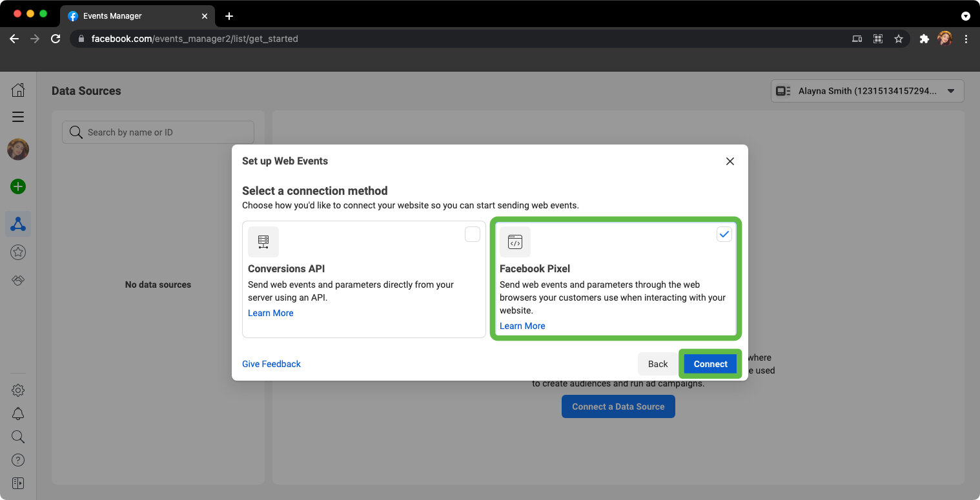The width and height of the screenshot is (980, 500).
Task: Click the green plus Connect Data Sources icon
Action: 18,186
